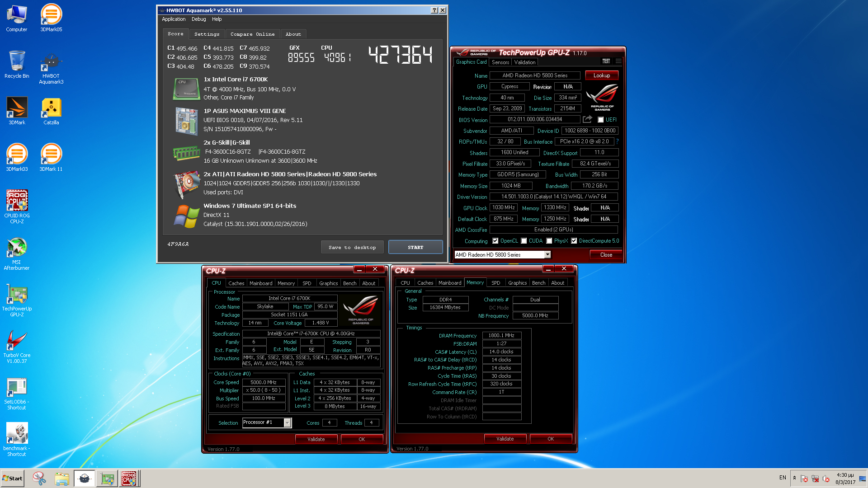Open the Validation tab in GPU-Z
This screenshot has height=488, width=868.
(524, 62)
